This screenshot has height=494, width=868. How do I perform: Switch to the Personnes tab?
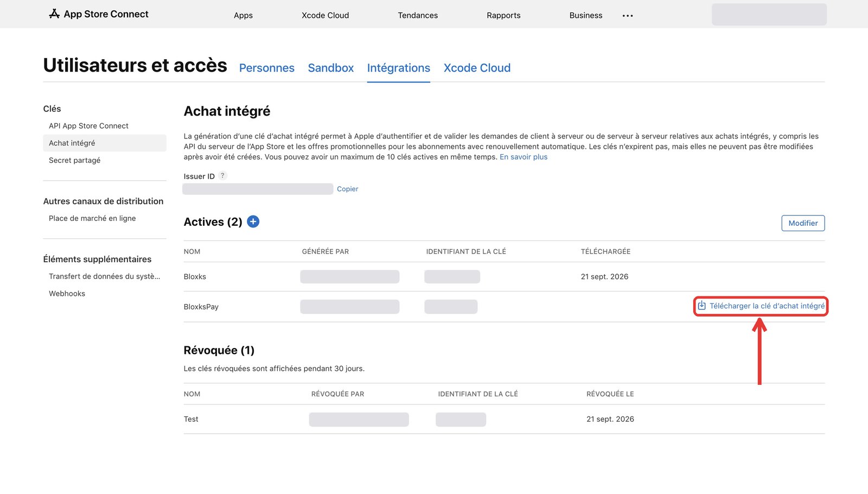(267, 68)
